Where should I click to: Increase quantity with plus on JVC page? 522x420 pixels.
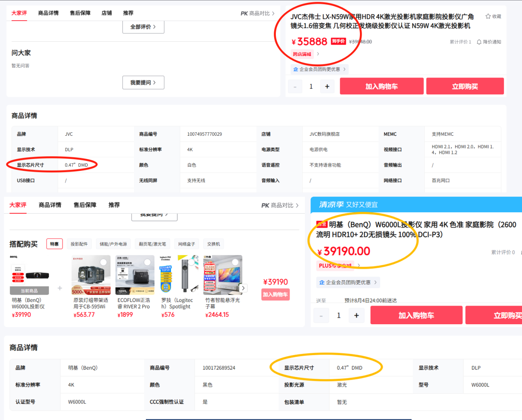coord(327,86)
